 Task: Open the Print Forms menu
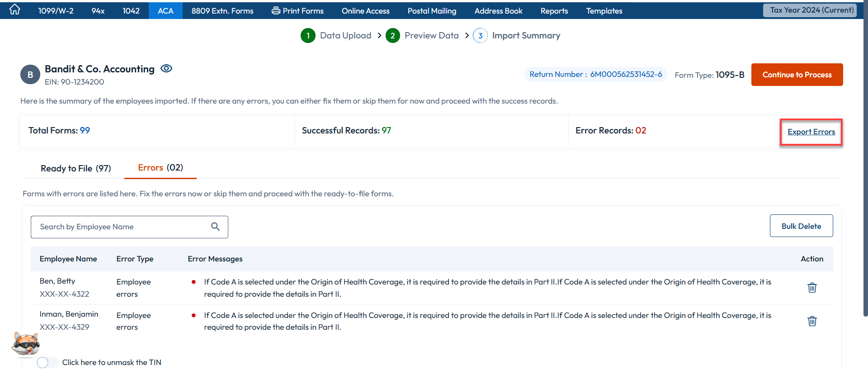click(297, 10)
